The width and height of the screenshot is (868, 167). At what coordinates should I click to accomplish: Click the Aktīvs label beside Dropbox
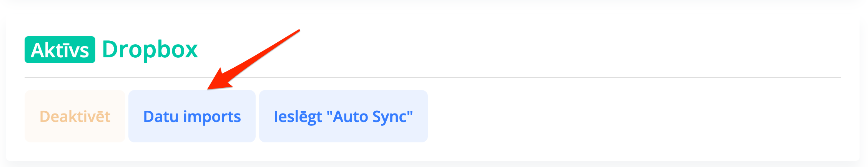[60, 50]
